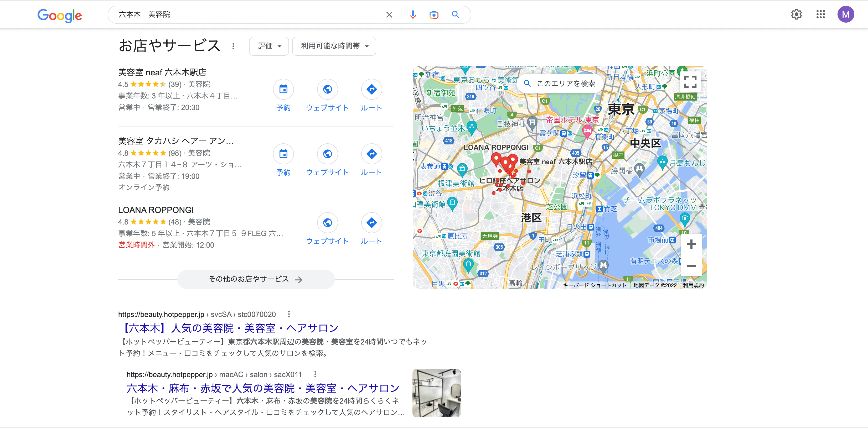Get route icon for タカハシ ヘアー salon

coord(371,154)
